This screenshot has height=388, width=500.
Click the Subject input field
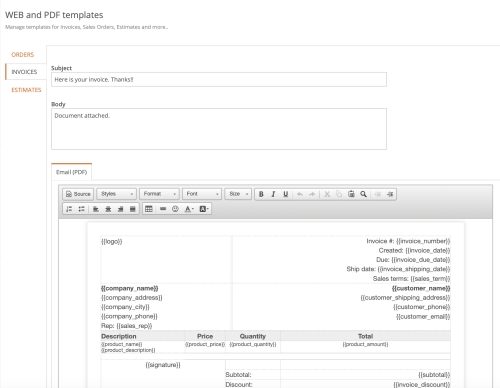click(219, 80)
